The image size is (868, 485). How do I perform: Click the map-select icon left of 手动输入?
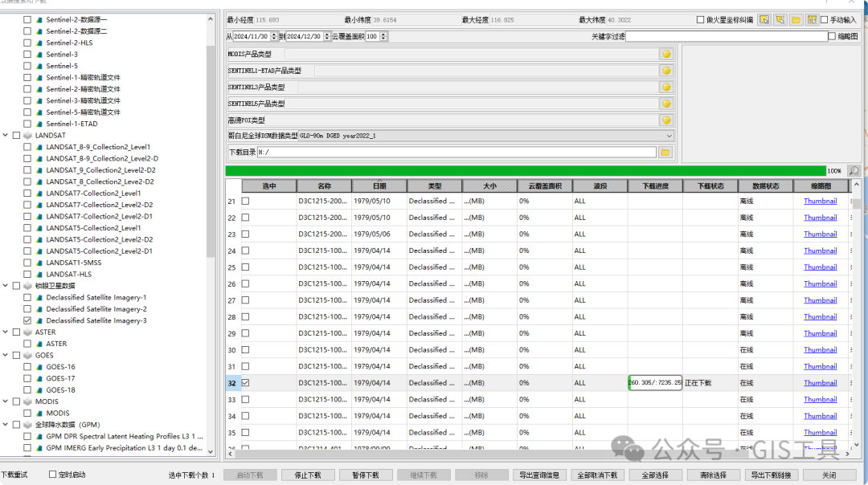pyautogui.click(x=812, y=20)
